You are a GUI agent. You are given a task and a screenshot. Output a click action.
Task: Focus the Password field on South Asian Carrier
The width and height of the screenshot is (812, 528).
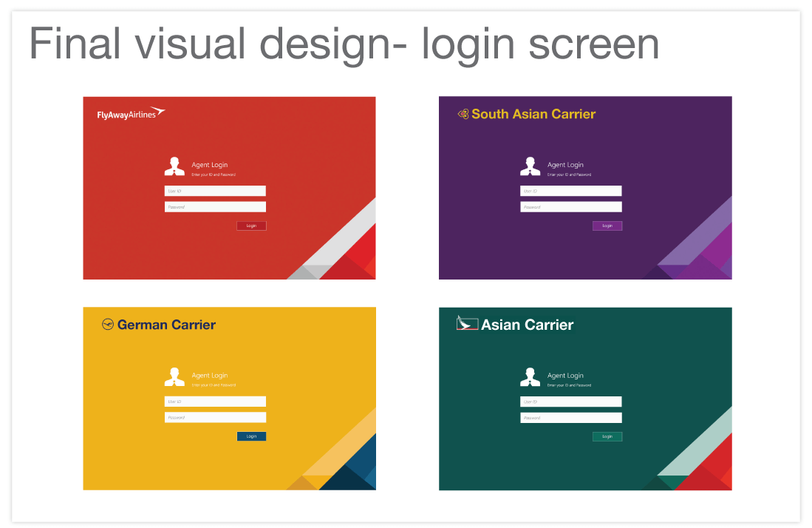tap(570, 206)
